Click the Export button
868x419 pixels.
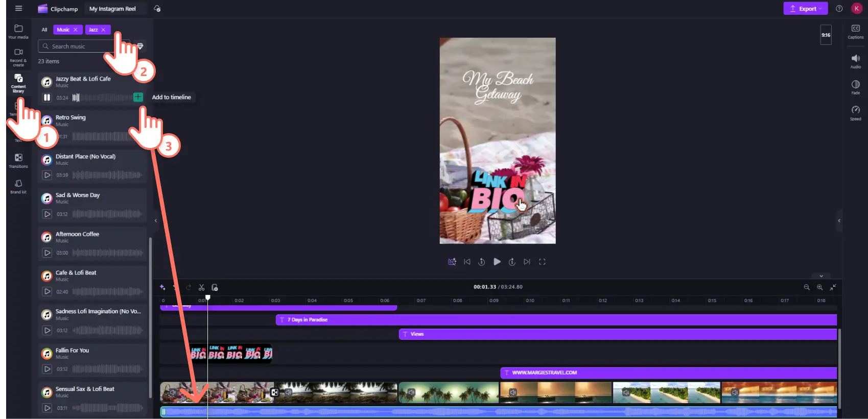tap(805, 9)
